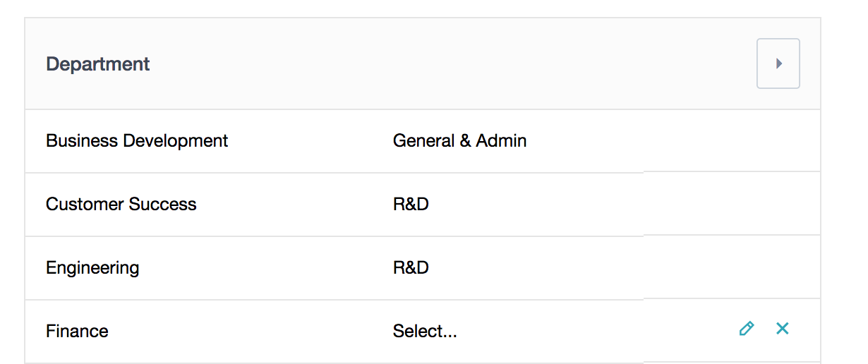
Task: Click the empty header bar beside Department
Action: 452,63
